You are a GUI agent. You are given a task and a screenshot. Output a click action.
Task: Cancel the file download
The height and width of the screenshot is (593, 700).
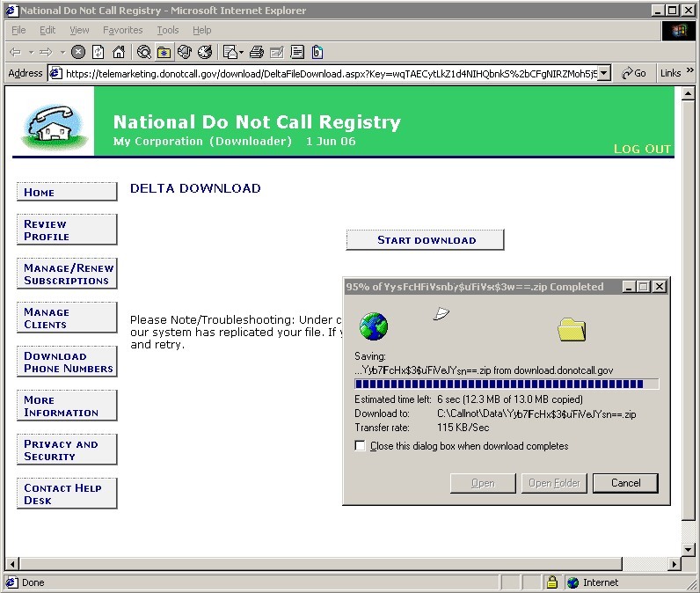point(625,483)
